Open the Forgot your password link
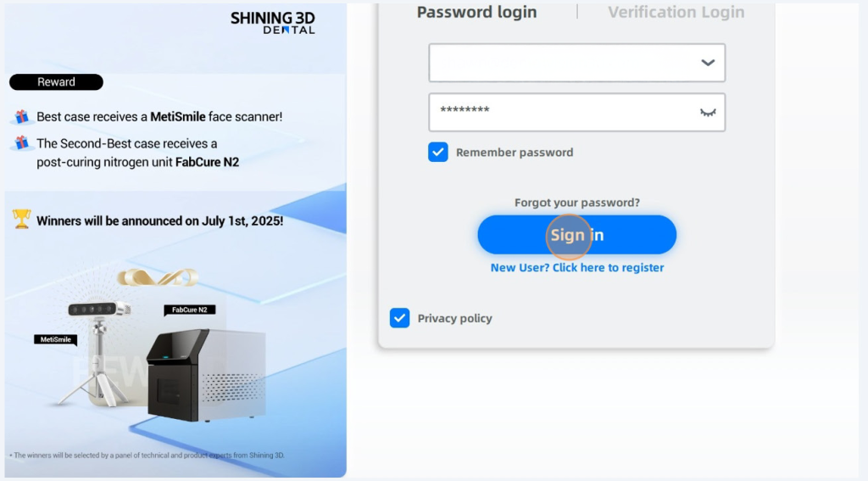 pyautogui.click(x=577, y=203)
